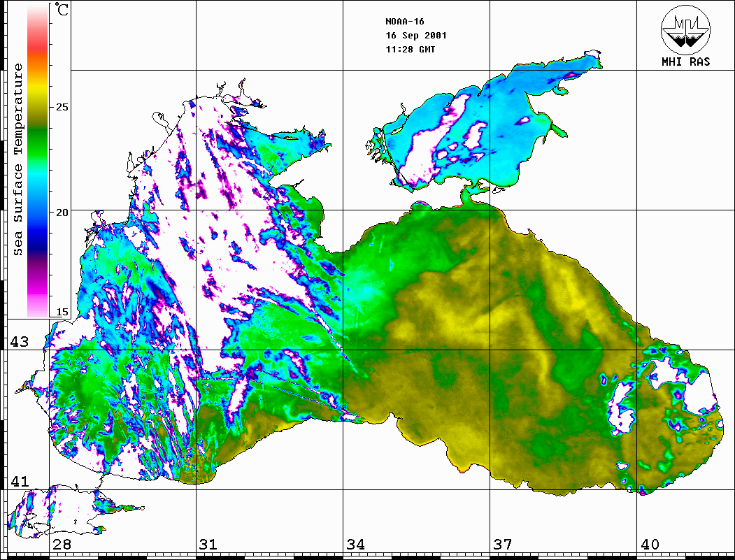Click latitude label 43
Image resolution: width=735 pixels, height=560 pixels.
[19, 342]
